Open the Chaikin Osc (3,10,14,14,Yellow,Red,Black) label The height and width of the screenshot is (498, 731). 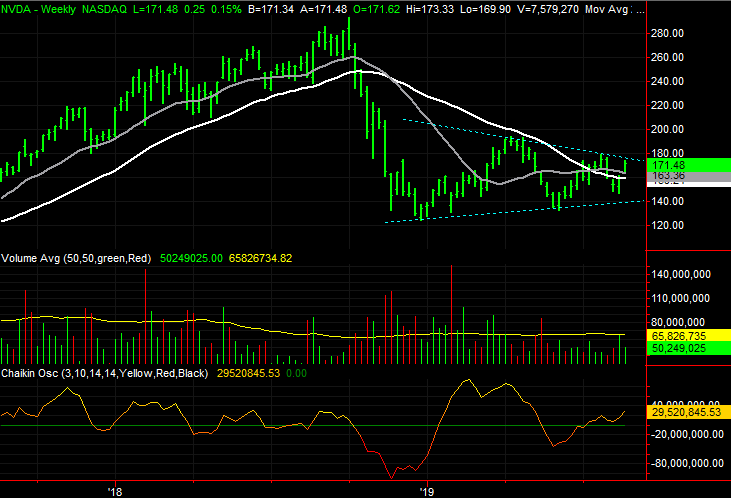[104, 374]
